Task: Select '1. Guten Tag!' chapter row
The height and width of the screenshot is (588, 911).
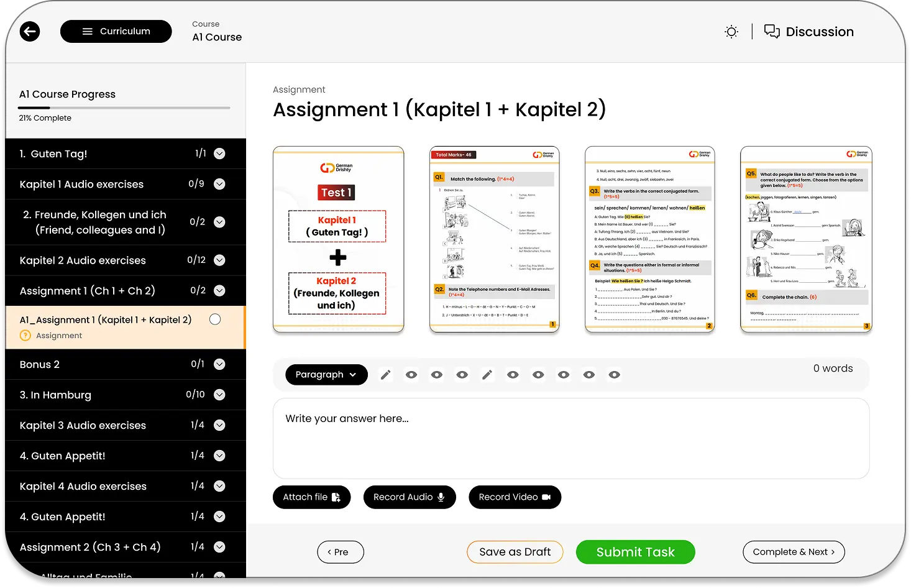Action: pos(126,154)
